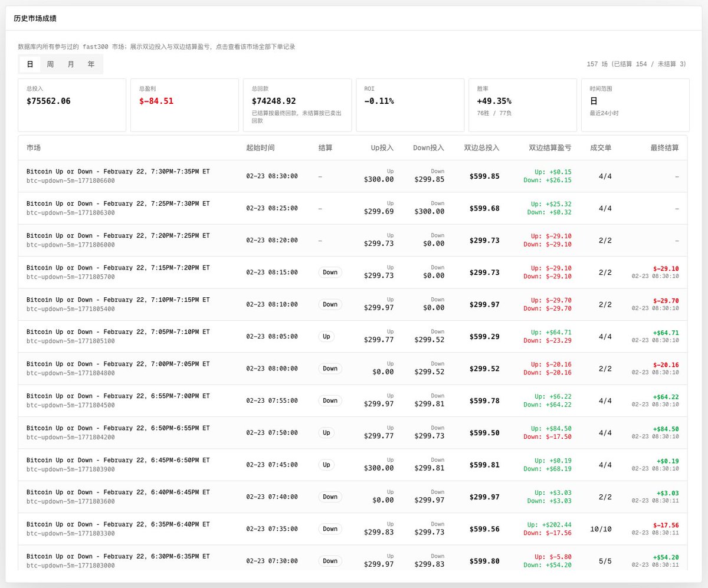Click the 最终结算 column header
708x588 pixels.
(x=664, y=147)
